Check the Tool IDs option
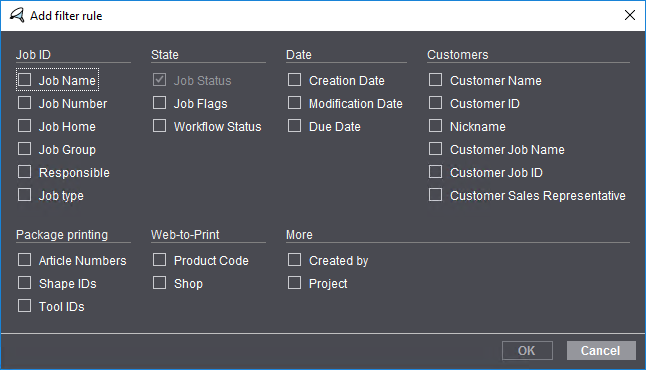 24,306
